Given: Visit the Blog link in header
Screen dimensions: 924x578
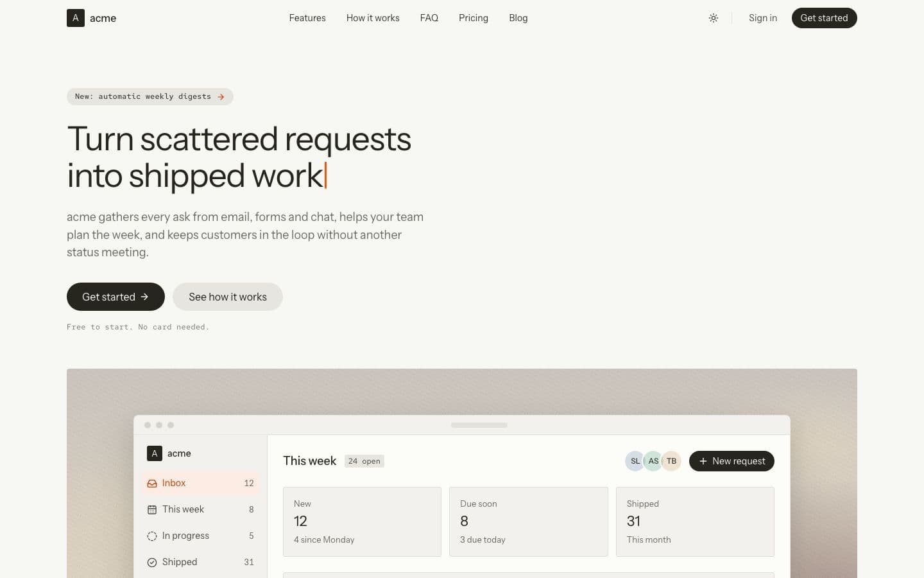Looking at the screenshot, I should [x=518, y=18].
